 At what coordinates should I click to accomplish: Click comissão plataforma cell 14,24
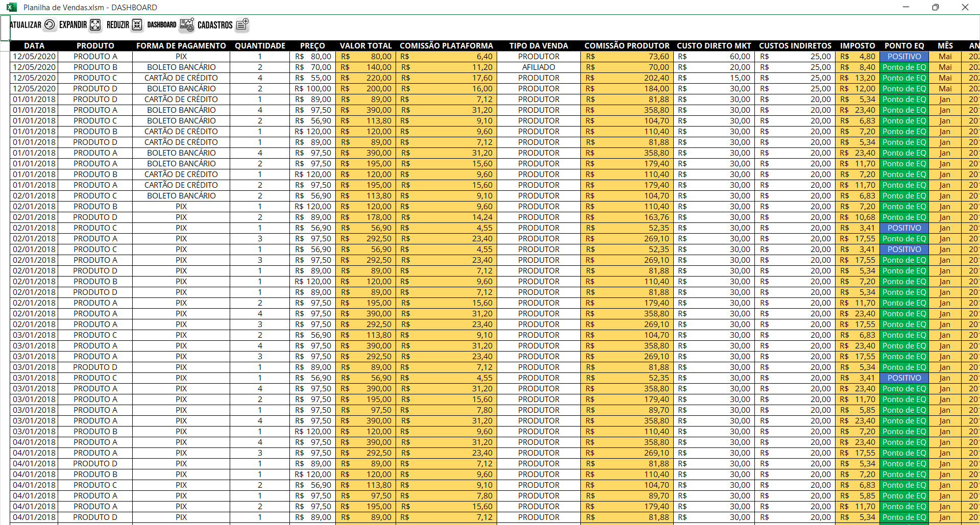pyautogui.click(x=447, y=217)
